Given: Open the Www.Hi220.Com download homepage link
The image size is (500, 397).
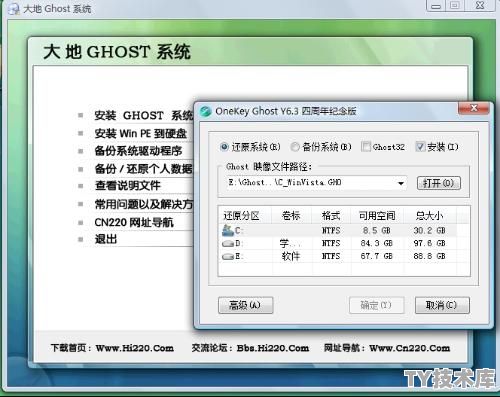Looking at the screenshot, I should coord(135,348).
